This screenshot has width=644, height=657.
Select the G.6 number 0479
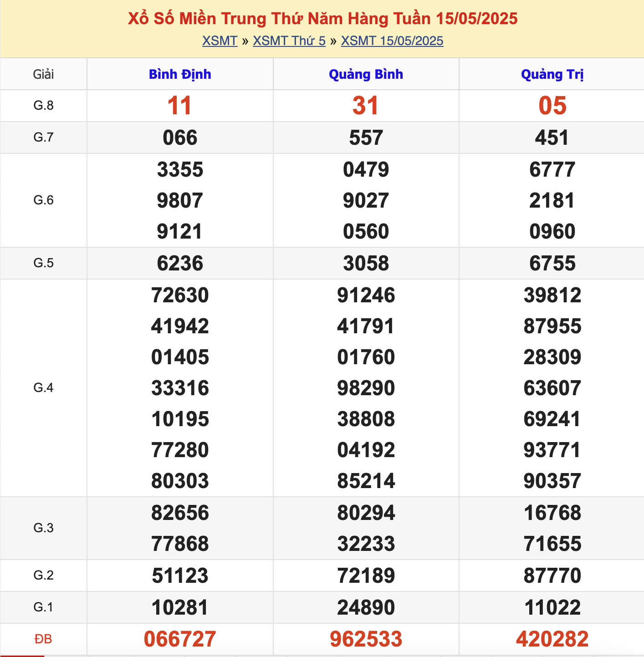366,170
